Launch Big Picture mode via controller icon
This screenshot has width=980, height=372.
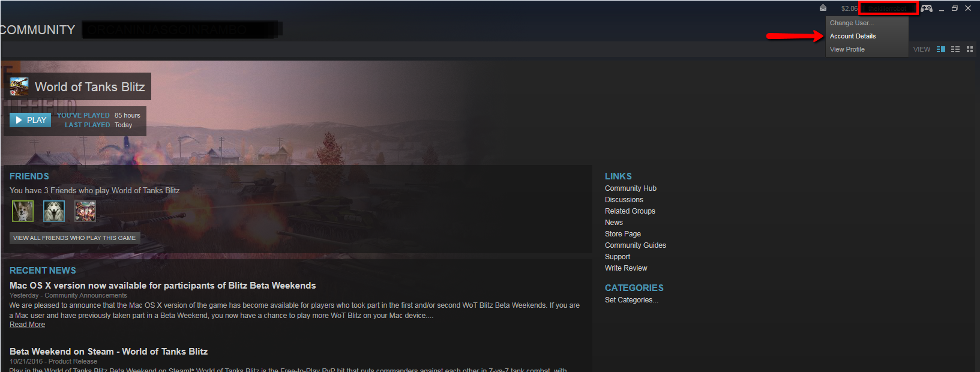coord(927,8)
